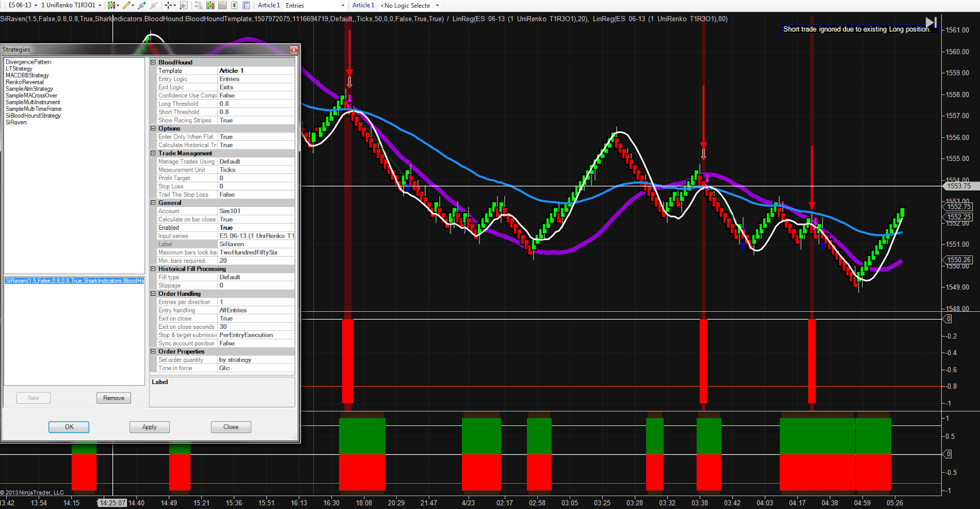Click the scroll-to-last-bar arrow on chart
Image resolution: width=980 pixels, height=509 pixels.
coord(930,23)
